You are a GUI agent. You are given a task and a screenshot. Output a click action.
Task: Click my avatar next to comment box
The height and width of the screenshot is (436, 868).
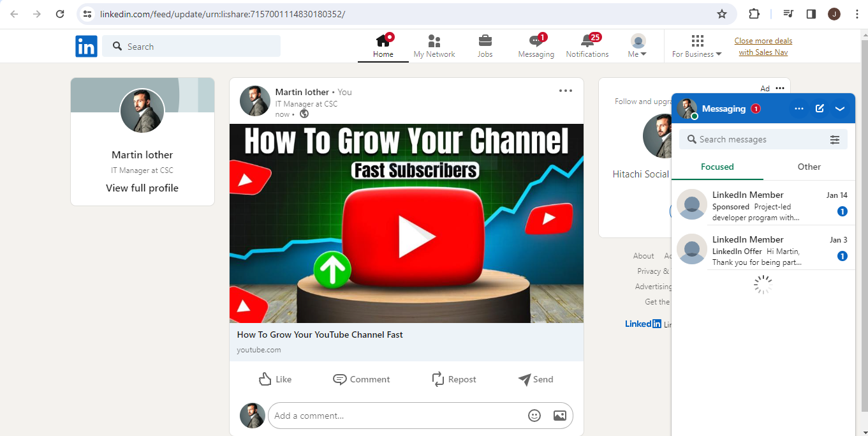tap(253, 416)
